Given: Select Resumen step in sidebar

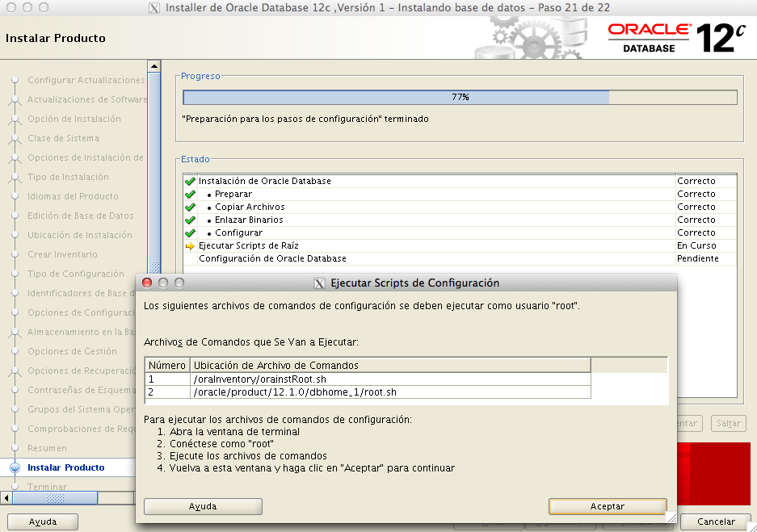Looking at the screenshot, I should 47,448.
